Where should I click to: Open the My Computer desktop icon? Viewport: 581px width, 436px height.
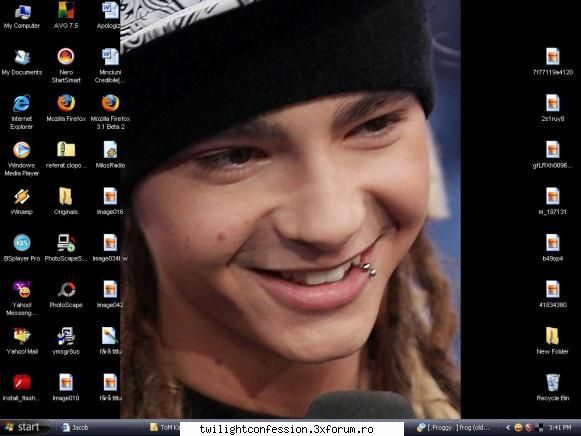tap(21, 16)
